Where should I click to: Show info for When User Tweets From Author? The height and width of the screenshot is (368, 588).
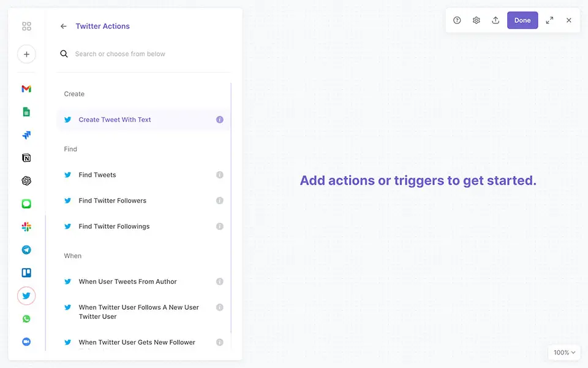click(220, 282)
